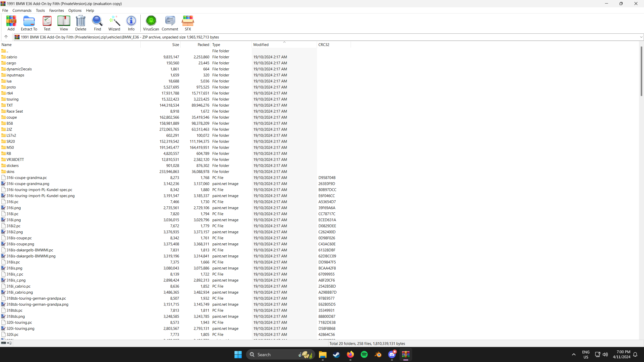Select the 316i-coupe-grandma.png image file icon

click(x=4, y=184)
